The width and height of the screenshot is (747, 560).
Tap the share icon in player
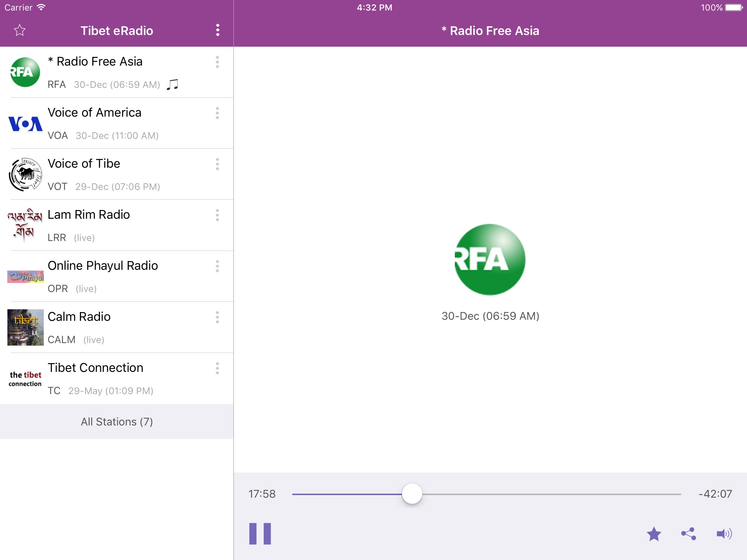[688, 534]
